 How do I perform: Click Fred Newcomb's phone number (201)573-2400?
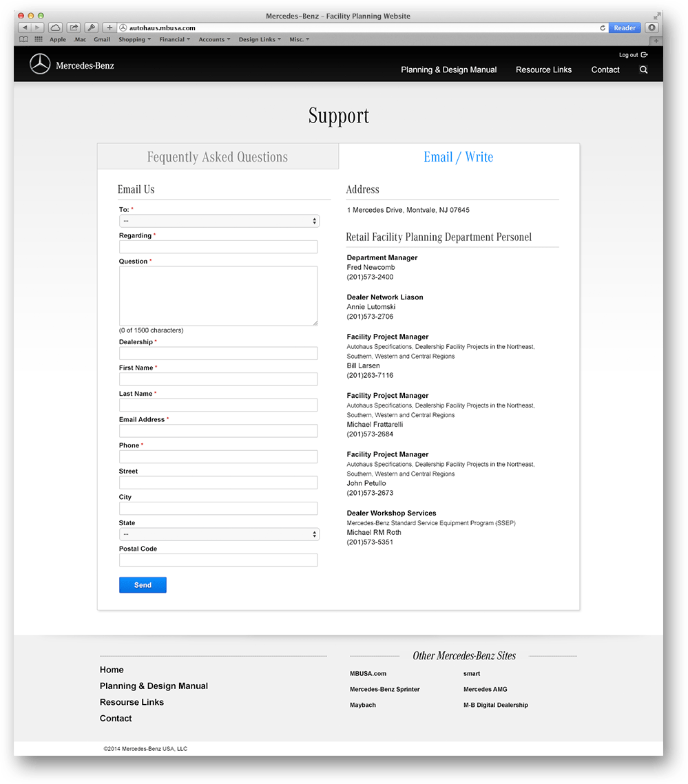[370, 277]
